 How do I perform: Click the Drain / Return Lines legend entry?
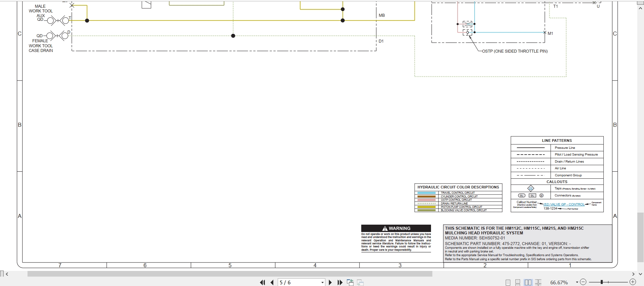[x=569, y=162]
